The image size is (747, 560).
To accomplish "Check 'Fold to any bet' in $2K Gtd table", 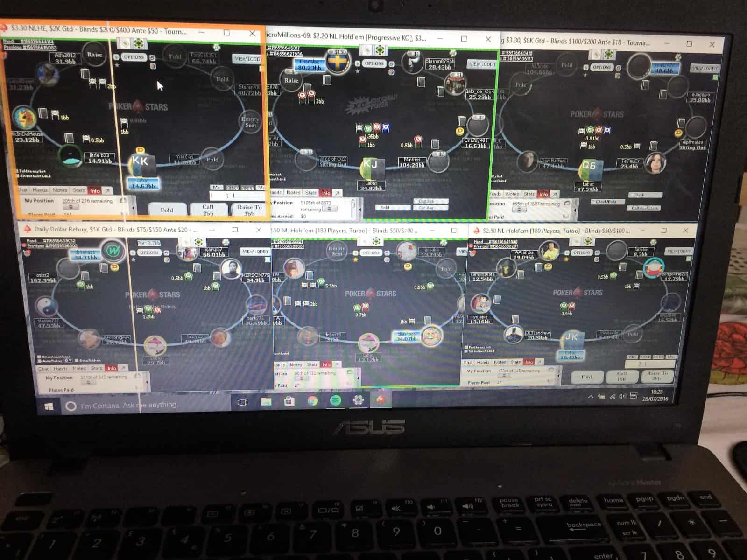I will pos(18,171).
